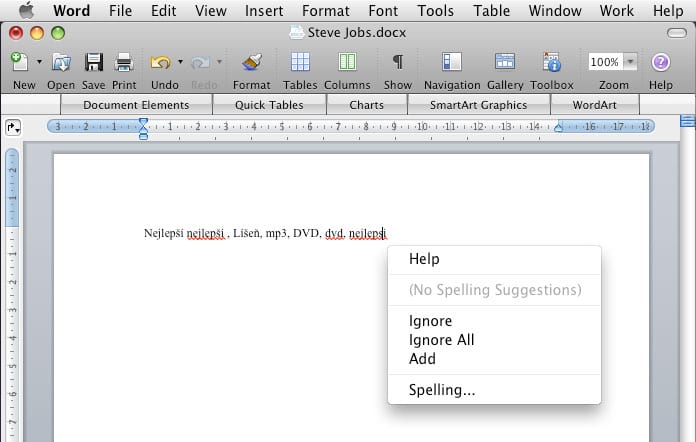Toggle the Navigation pane icon

coord(452,62)
